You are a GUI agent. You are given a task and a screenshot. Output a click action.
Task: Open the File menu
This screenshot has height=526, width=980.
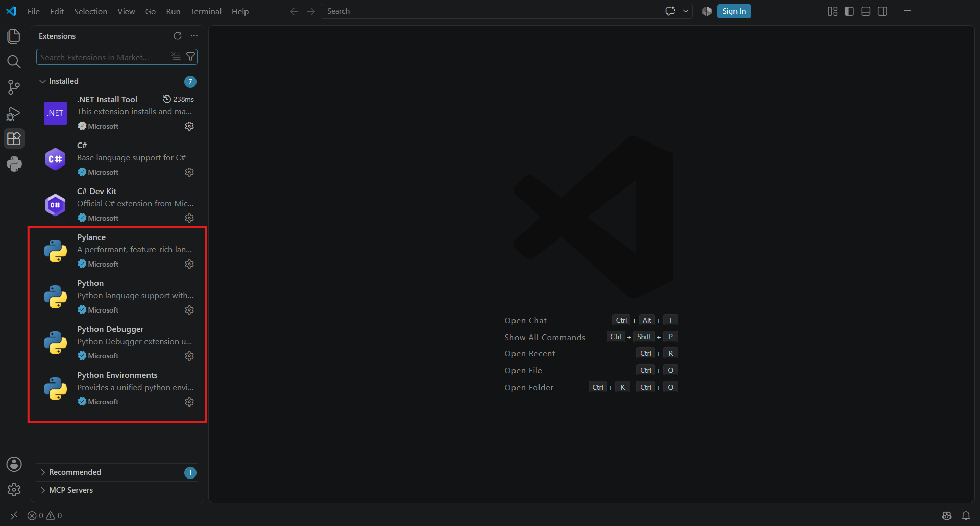coord(34,11)
